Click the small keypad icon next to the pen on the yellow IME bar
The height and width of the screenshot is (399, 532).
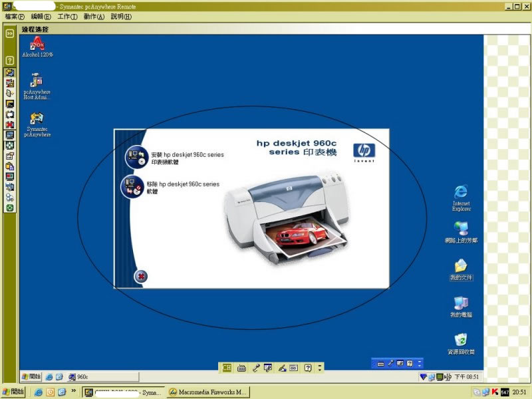(x=293, y=368)
